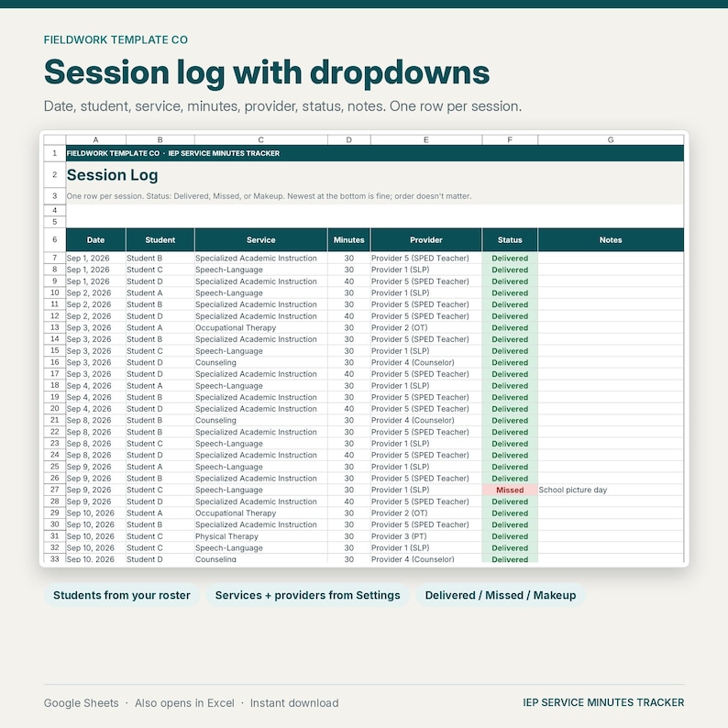Viewport: 728px width, 728px height.
Task: Select 'Student C' cell in row 27
Action: [x=160, y=490]
